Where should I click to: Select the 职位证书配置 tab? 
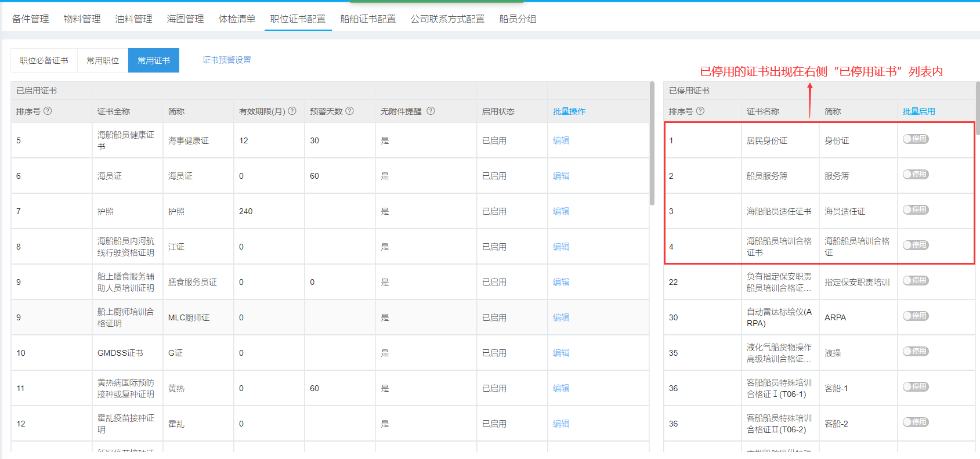(298, 19)
